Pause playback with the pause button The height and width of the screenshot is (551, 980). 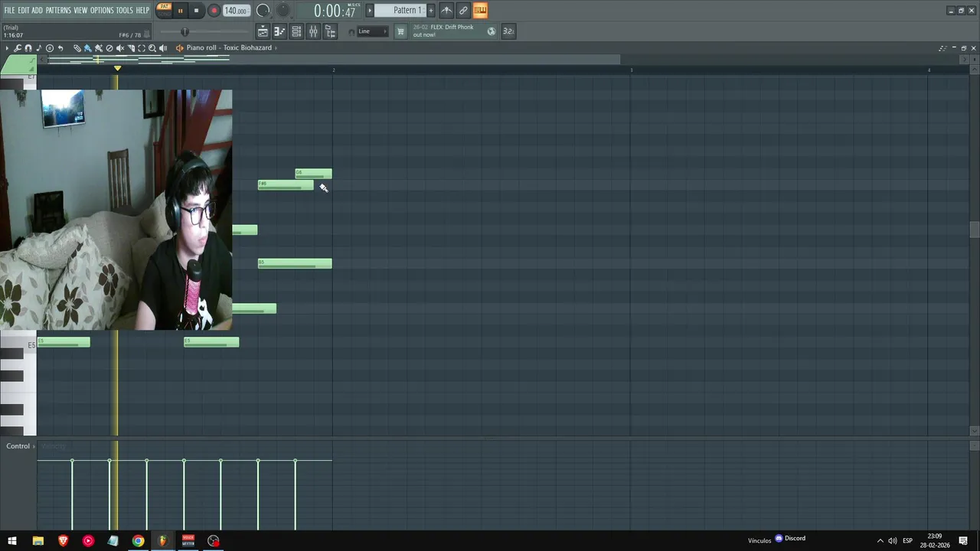pyautogui.click(x=180, y=11)
